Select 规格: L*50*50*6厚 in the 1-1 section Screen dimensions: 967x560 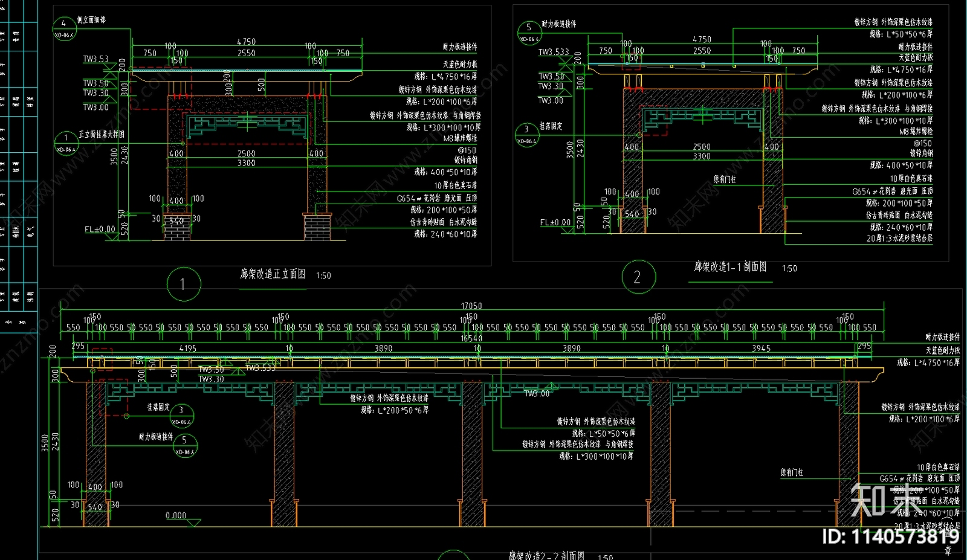901,34
